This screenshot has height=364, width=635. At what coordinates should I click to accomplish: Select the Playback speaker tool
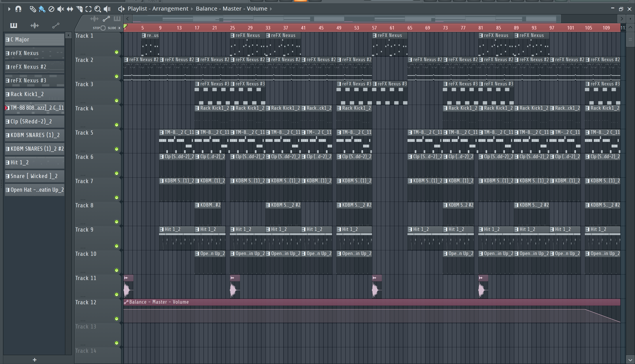coord(107,9)
